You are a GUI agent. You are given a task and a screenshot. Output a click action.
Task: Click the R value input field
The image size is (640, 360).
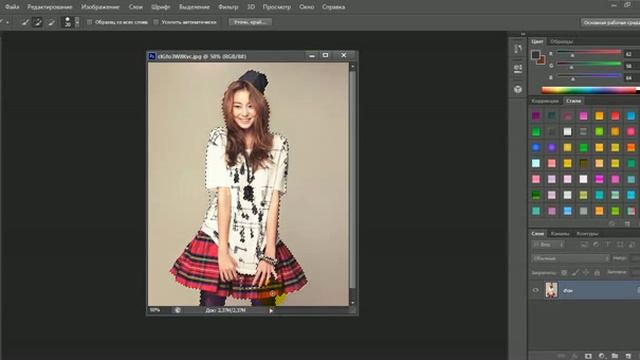[x=632, y=53]
